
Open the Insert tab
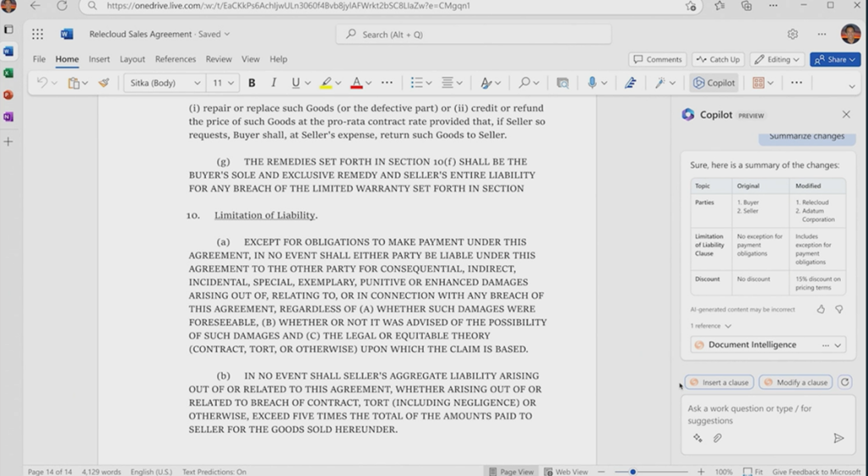(99, 59)
